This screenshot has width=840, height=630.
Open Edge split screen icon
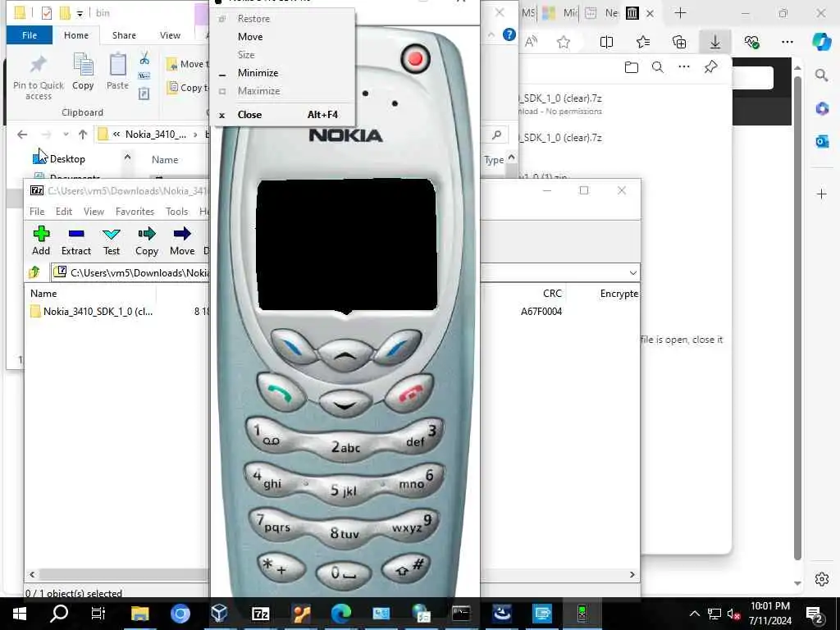pos(606,42)
